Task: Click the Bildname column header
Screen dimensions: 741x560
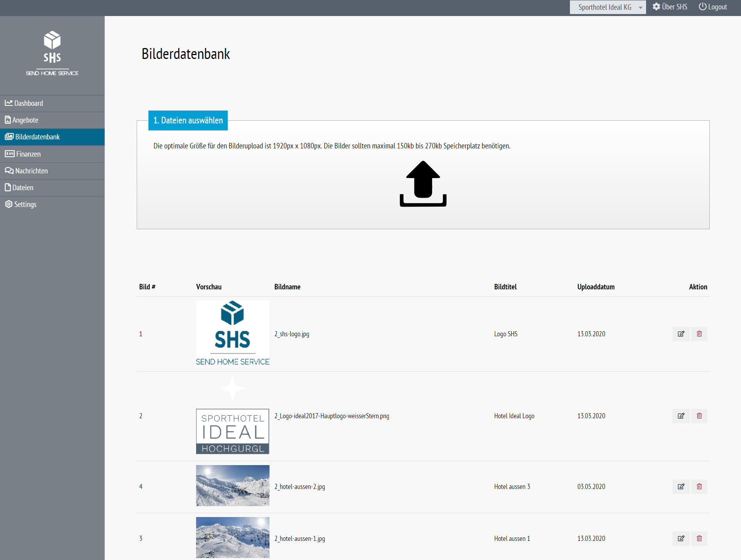Action: tap(287, 287)
